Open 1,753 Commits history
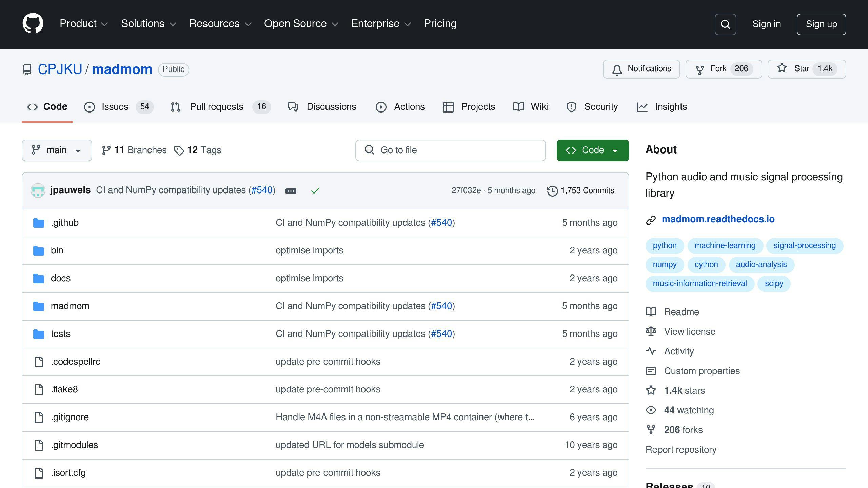 click(x=580, y=190)
